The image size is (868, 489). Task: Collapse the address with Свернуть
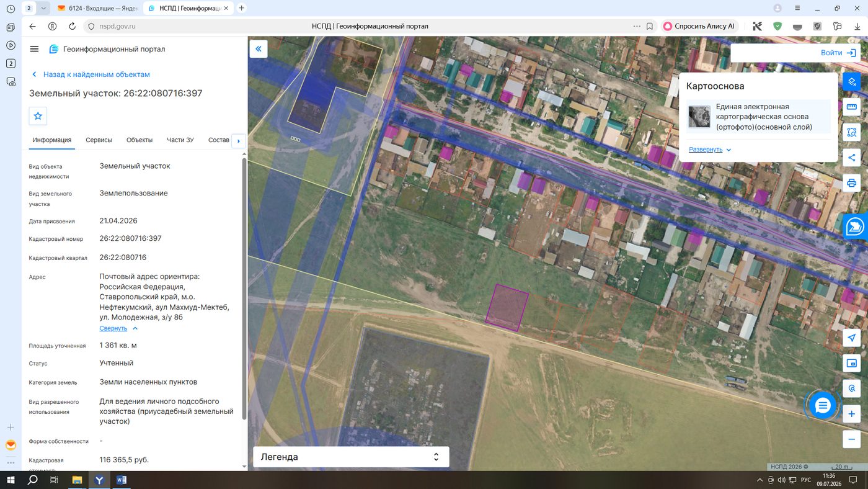(118, 328)
